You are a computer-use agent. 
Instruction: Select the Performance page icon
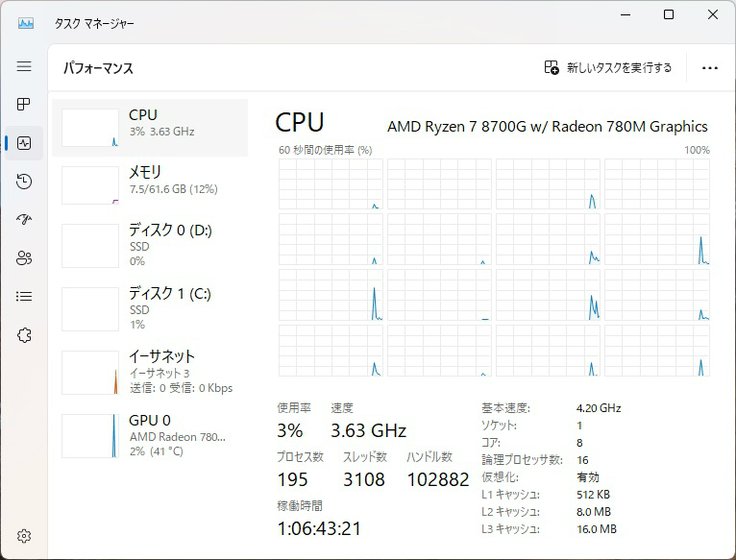(x=24, y=143)
